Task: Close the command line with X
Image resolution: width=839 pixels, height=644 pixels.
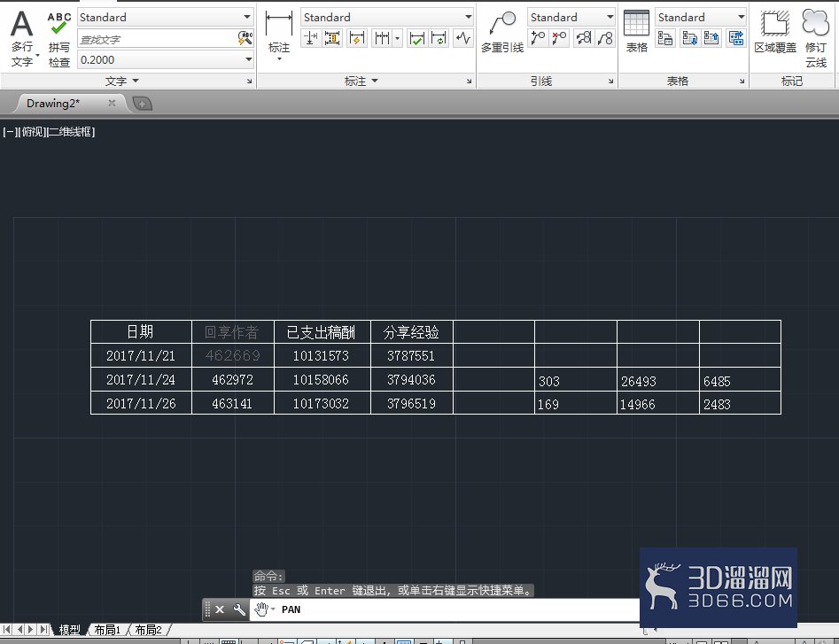Action: [x=220, y=609]
